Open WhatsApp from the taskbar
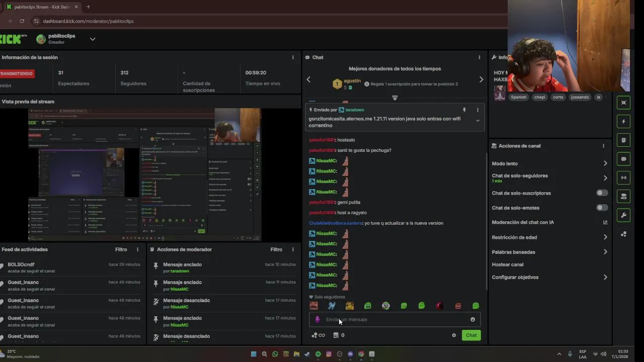644x362 pixels. click(275, 354)
